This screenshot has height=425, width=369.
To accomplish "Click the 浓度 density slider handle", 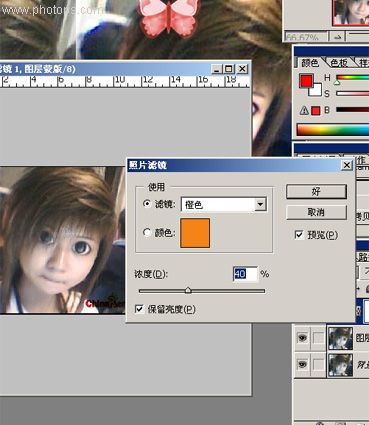I will 188,290.
